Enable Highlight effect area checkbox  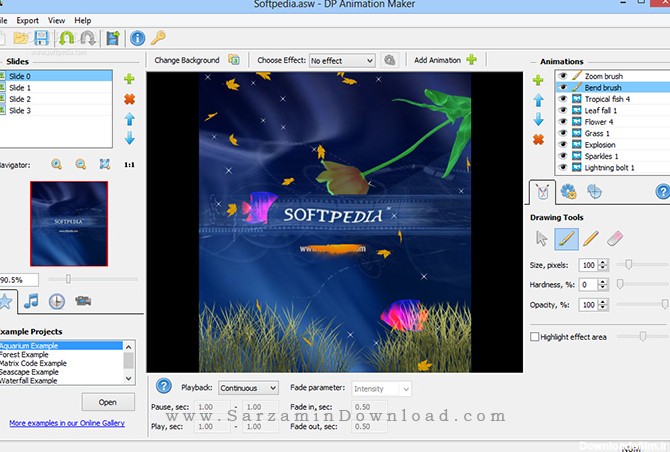coord(534,337)
